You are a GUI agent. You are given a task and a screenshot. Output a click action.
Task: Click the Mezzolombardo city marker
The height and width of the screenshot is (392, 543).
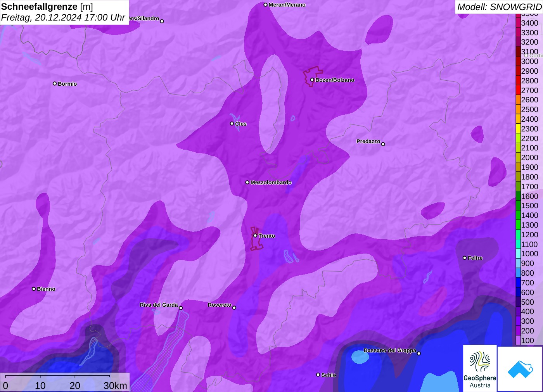click(x=247, y=182)
